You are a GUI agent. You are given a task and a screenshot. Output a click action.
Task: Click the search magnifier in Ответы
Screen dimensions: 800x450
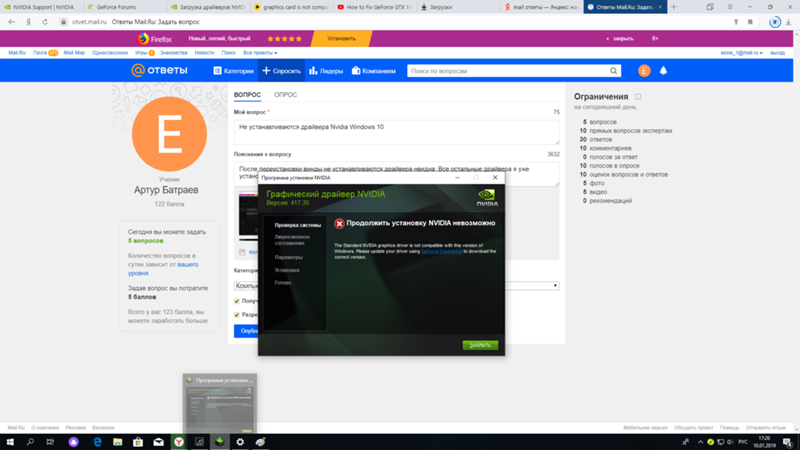[x=613, y=71]
